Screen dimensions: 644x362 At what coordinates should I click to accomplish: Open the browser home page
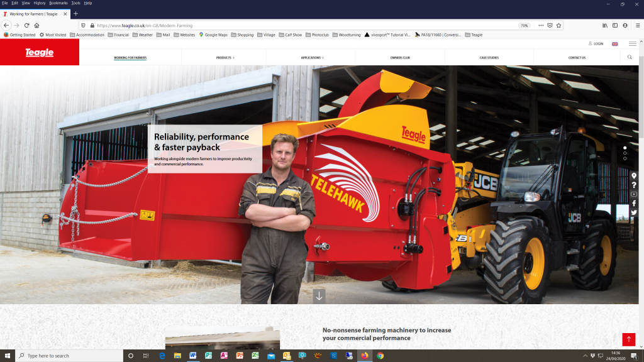[36, 25]
